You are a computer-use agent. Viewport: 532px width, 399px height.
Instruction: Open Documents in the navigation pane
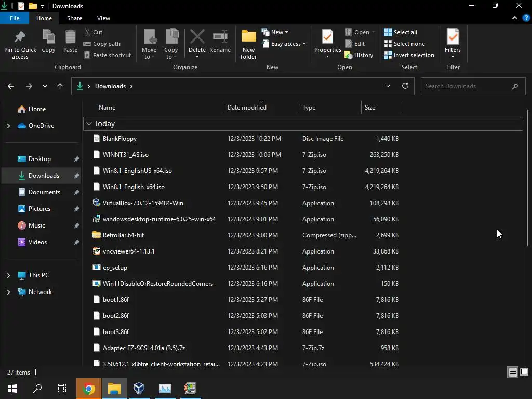click(x=44, y=192)
